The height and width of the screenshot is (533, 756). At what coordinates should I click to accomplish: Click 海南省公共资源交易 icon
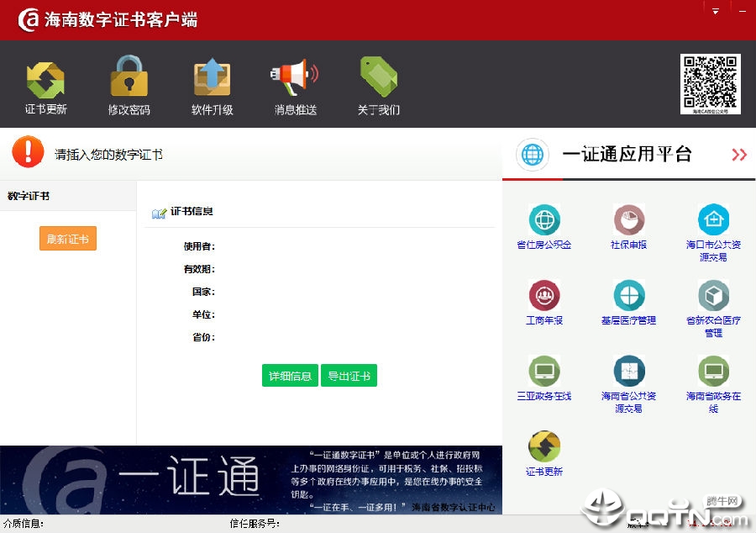pyautogui.click(x=628, y=371)
